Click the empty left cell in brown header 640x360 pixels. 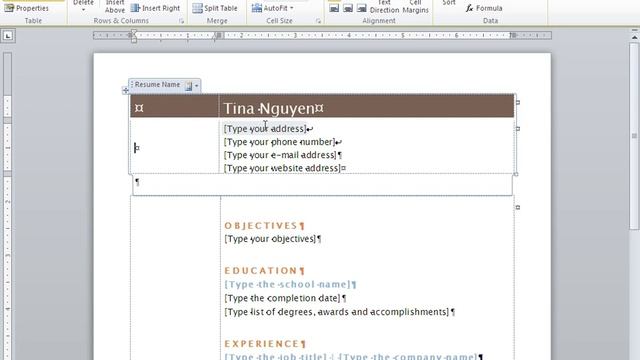click(174, 106)
